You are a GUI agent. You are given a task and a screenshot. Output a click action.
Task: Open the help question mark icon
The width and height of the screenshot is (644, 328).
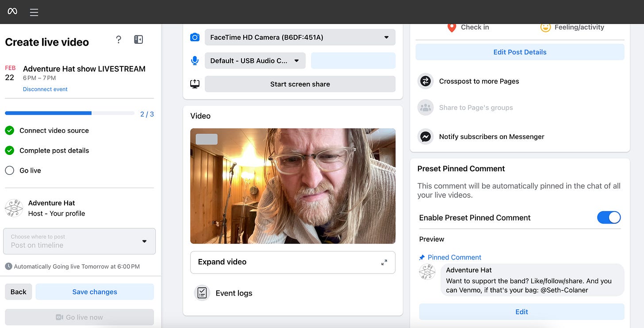pyautogui.click(x=119, y=40)
